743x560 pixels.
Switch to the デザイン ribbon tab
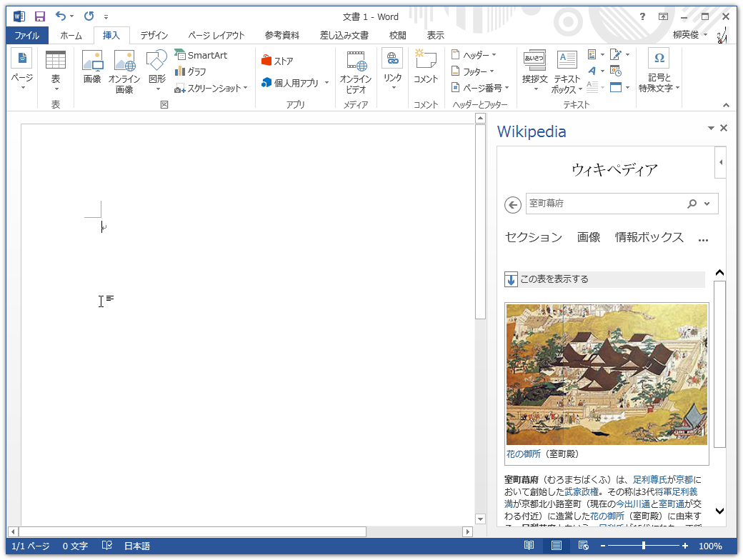point(154,34)
